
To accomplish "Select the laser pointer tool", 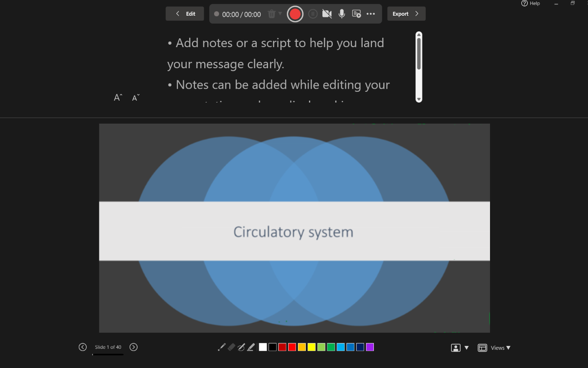I will point(221,347).
